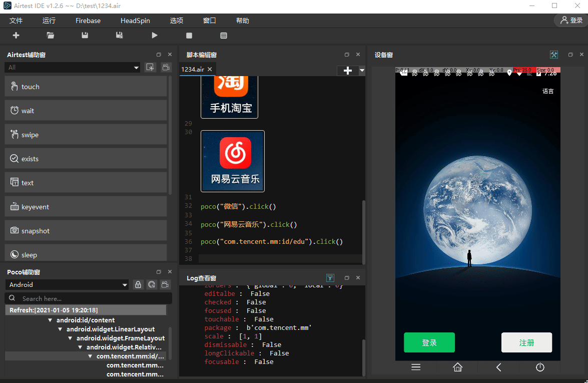Close the 脚本编辑窗 panel
The width and height of the screenshot is (588, 383).
pyautogui.click(x=358, y=55)
